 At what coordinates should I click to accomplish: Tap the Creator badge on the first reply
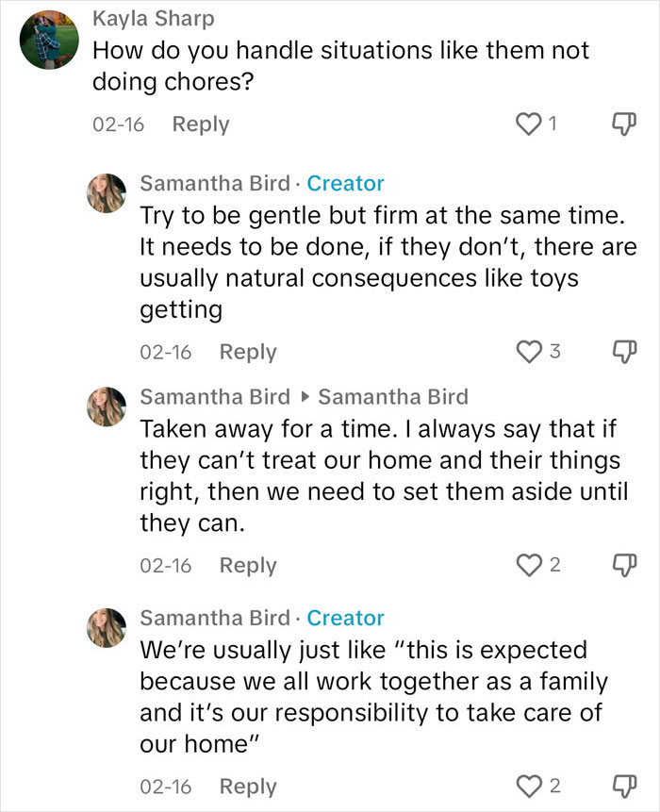[x=346, y=183]
